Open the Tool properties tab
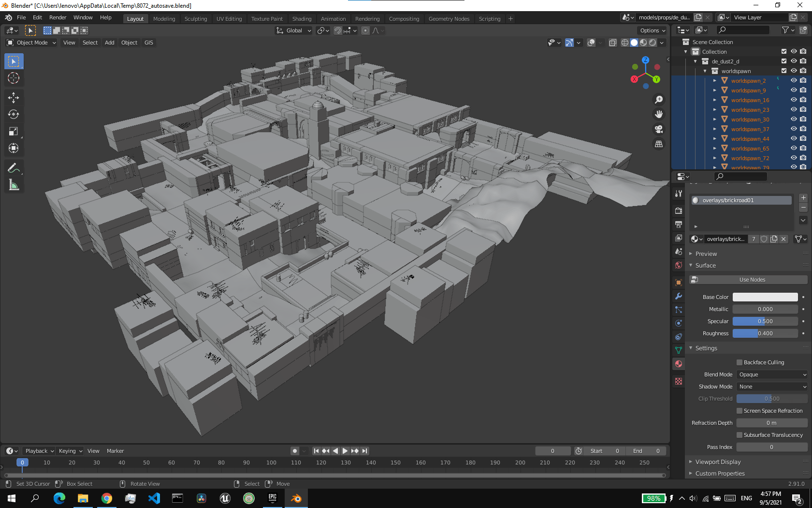The height and width of the screenshot is (508, 812). point(679,194)
